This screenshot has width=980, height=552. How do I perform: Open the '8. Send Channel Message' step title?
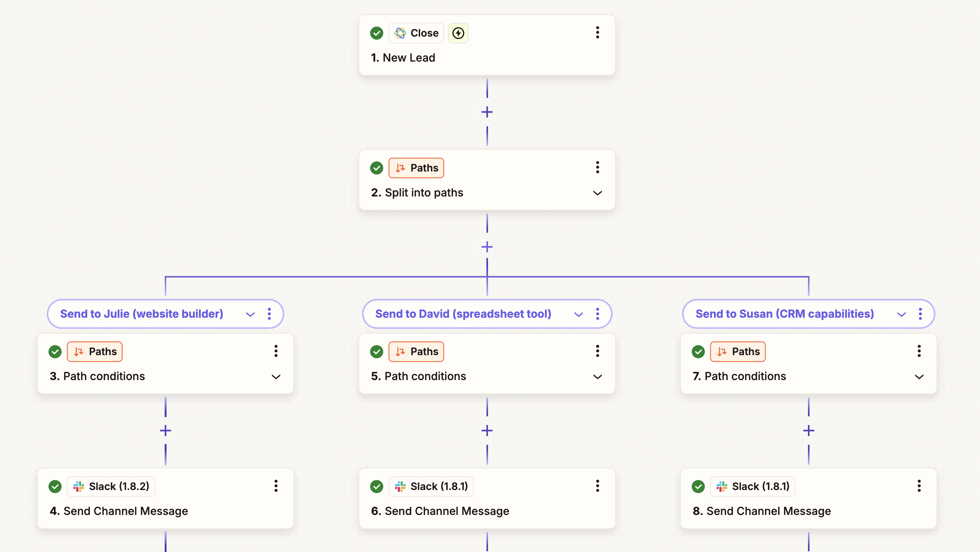click(762, 511)
